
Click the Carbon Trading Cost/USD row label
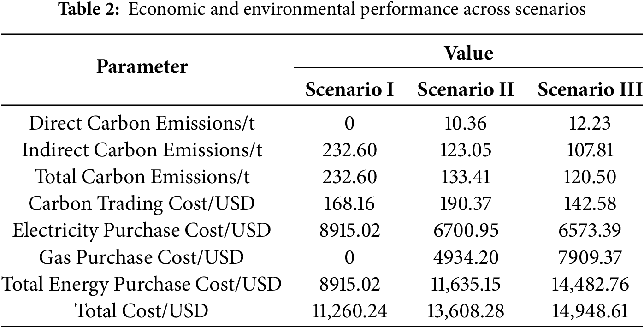point(142,204)
